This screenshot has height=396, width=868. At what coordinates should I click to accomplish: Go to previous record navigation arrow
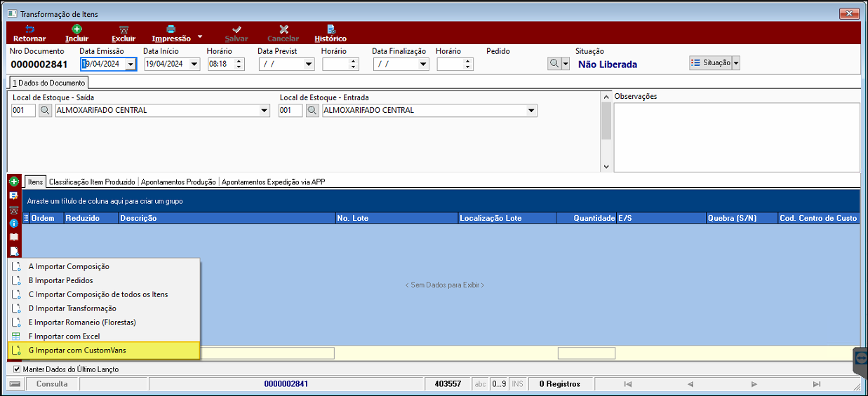click(x=690, y=384)
